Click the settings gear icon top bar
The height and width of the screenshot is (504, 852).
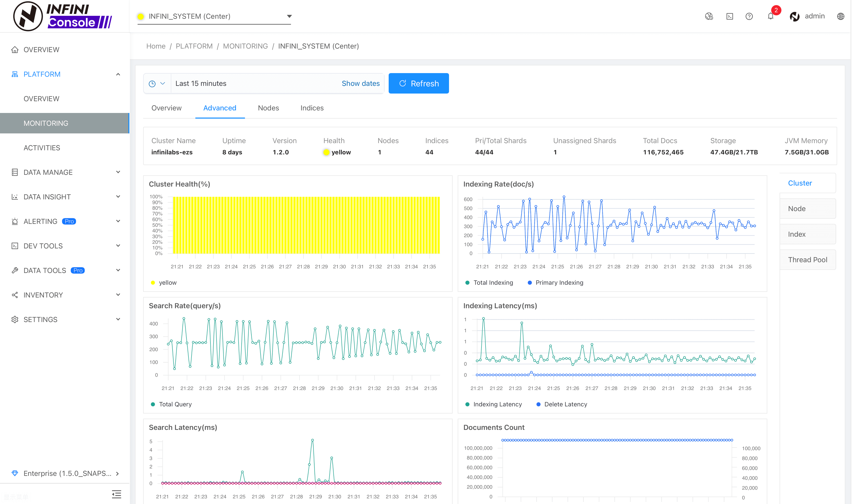pyautogui.click(x=16, y=319)
